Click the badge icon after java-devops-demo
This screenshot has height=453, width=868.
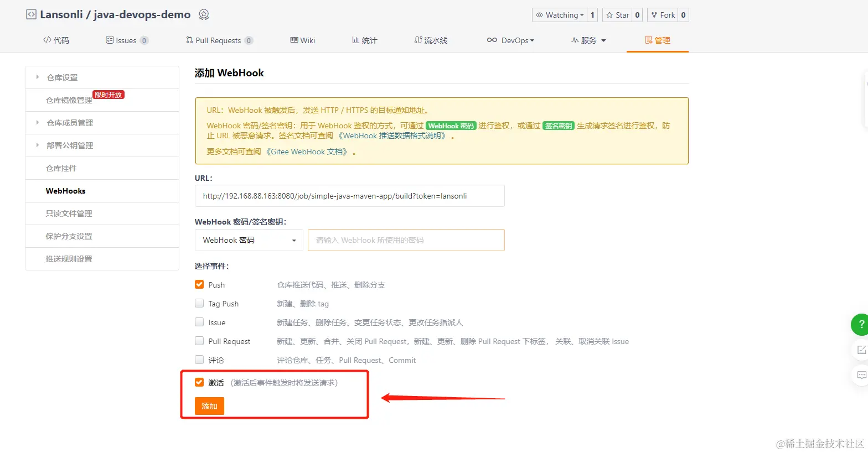[204, 15]
